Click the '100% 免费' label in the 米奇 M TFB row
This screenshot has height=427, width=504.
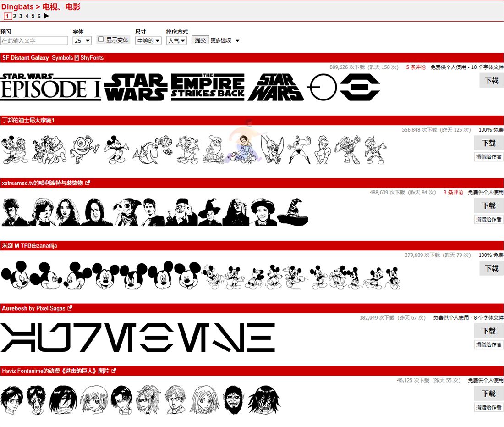[x=491, y=255]
